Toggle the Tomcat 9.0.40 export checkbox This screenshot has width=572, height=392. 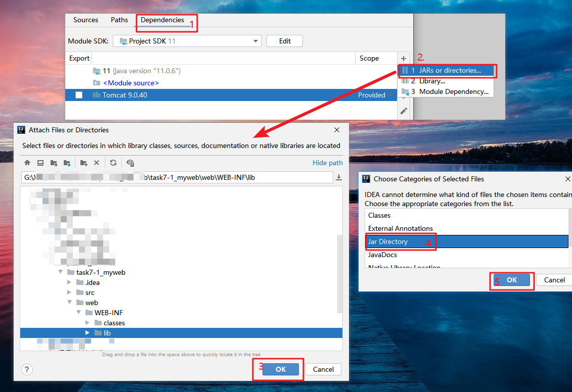point(79,95)
